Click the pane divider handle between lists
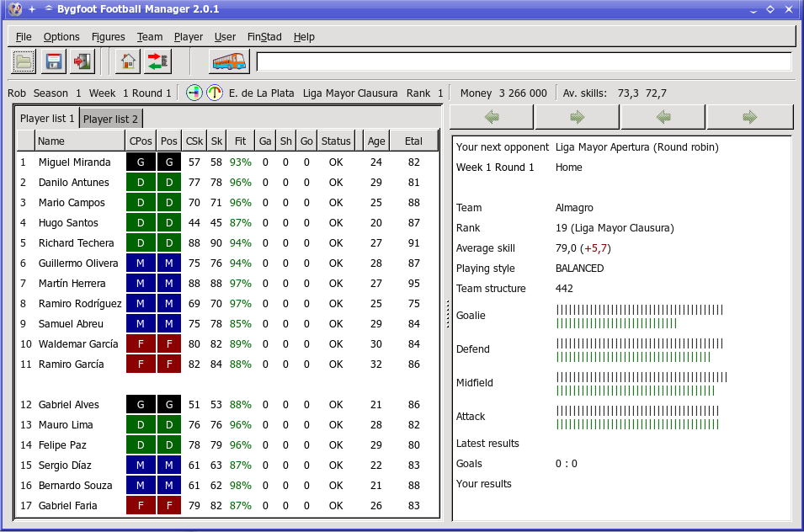 (x=447, y=314)
